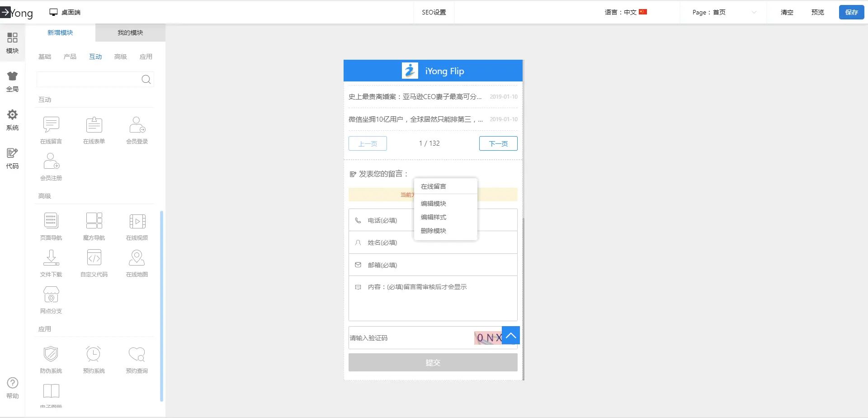Open the 防伪系统 anti-counterfeit module
This screenshot has width=868, height=418.
(x=51, y=355)
